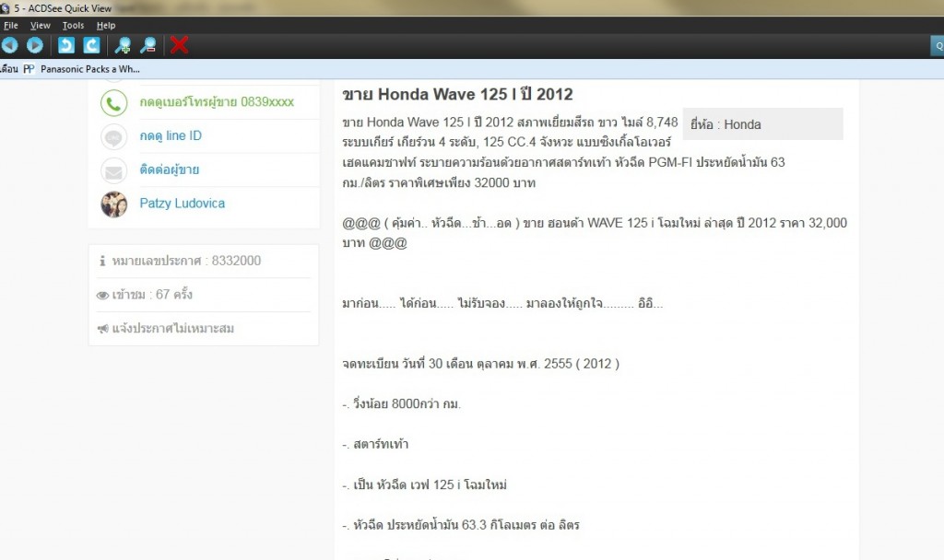The width and height of the screenshot is (944, 560).
Task: Click the line ending 'ราคาพิเศษเพียง 32000 บาท'
Action: pos(438,183)
